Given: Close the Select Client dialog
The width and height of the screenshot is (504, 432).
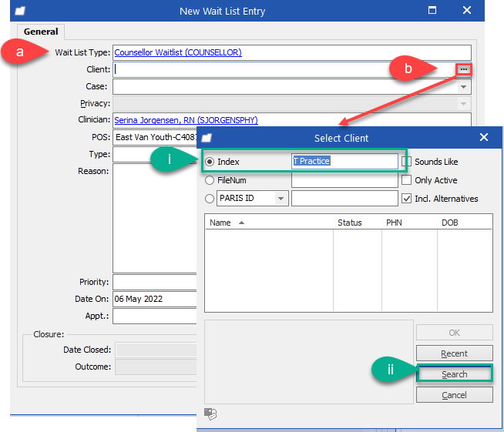Looking at the screenshot, I should 483,138.
